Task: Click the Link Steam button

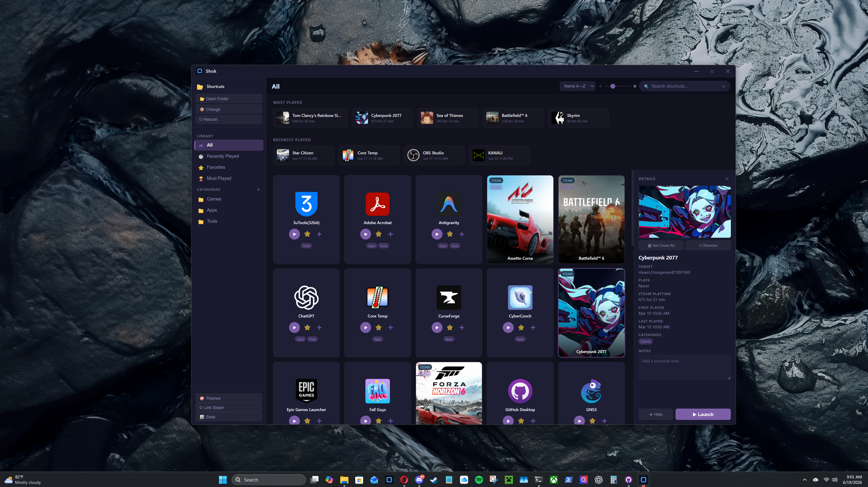Action: [229, 407]
